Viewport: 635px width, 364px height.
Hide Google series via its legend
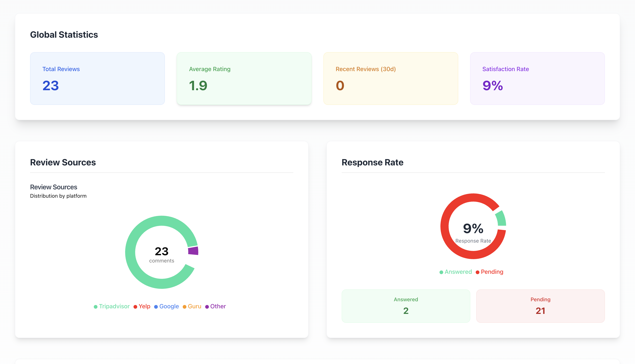[169, 306]
